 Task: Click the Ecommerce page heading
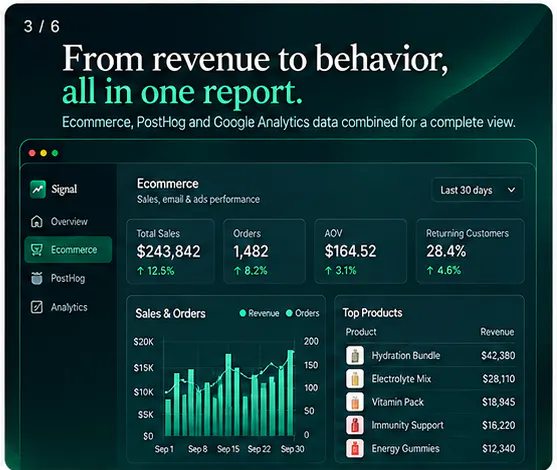coord(168,184)
